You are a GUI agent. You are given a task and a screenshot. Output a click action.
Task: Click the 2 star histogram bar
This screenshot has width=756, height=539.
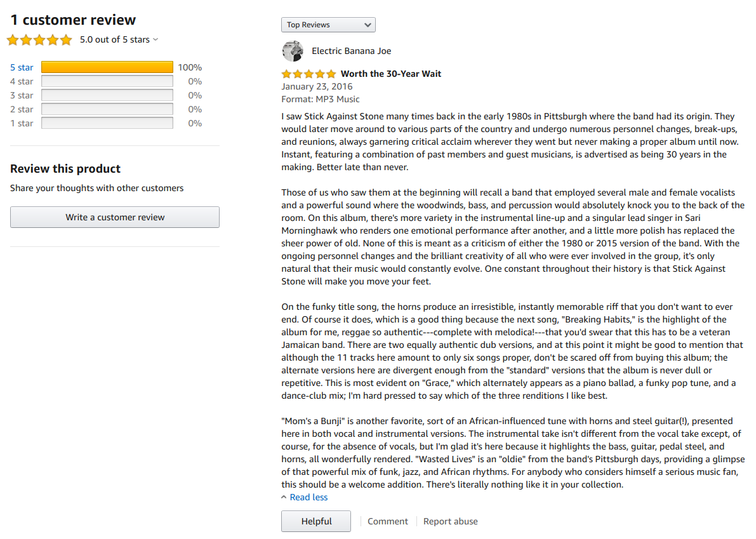[x=107, y=109]
